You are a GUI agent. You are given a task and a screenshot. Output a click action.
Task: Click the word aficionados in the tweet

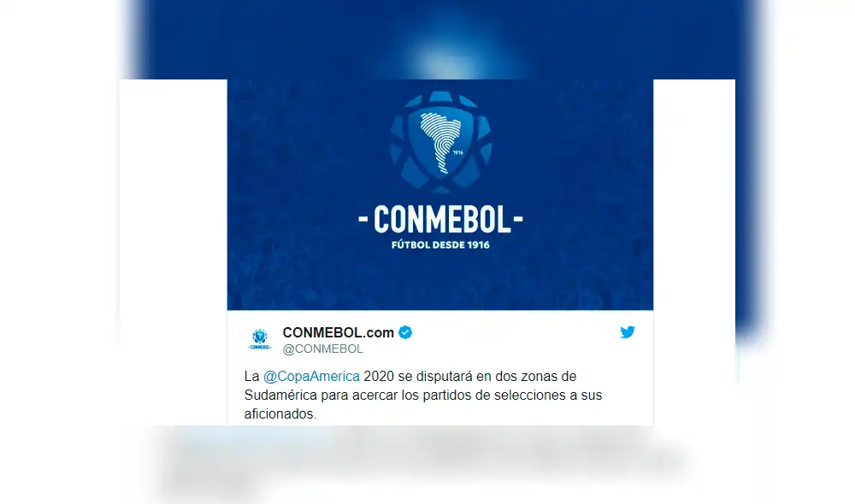pyautogui.click(x=280, y=414)
